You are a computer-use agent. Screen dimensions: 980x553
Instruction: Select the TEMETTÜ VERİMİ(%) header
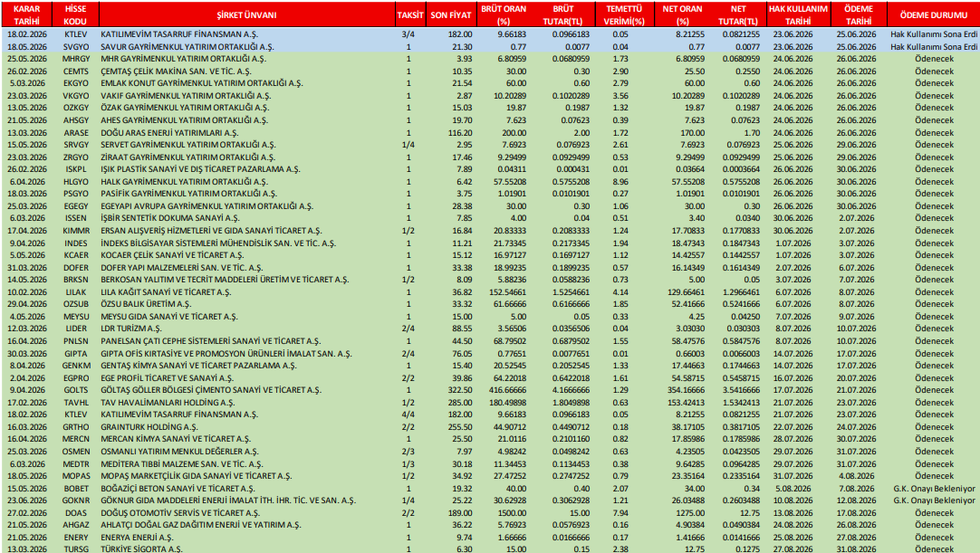624,15
